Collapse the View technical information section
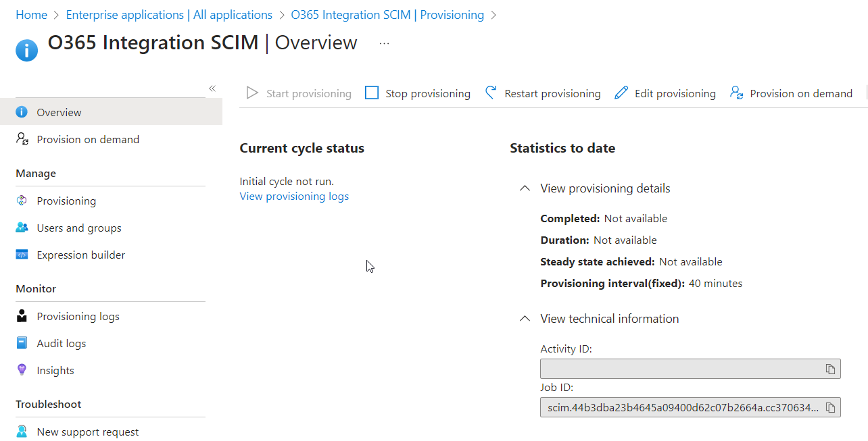 coord(525,319)
